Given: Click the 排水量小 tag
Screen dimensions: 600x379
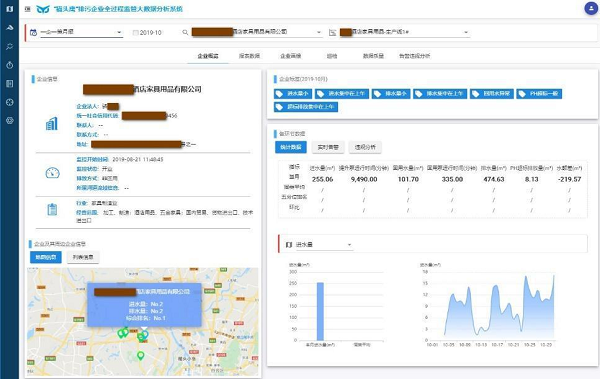Looking at the screenshot, I should pyautogui.click(x=391, y=94).
